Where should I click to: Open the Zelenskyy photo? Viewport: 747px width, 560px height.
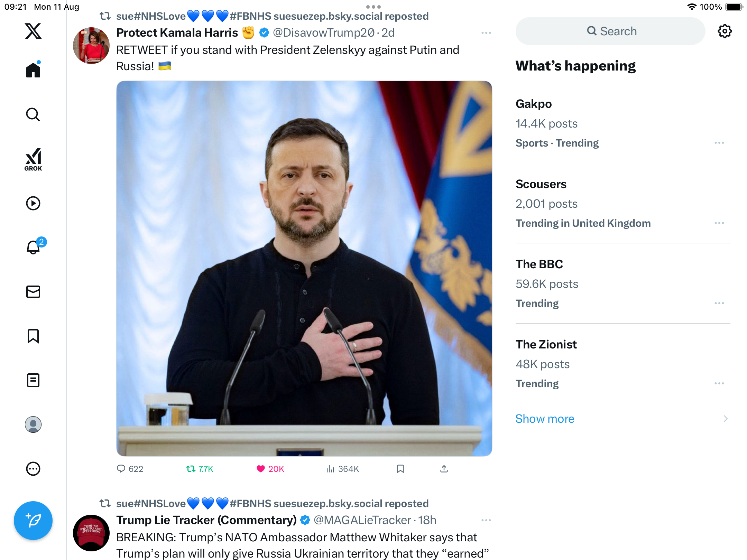[x=304, y=268]
